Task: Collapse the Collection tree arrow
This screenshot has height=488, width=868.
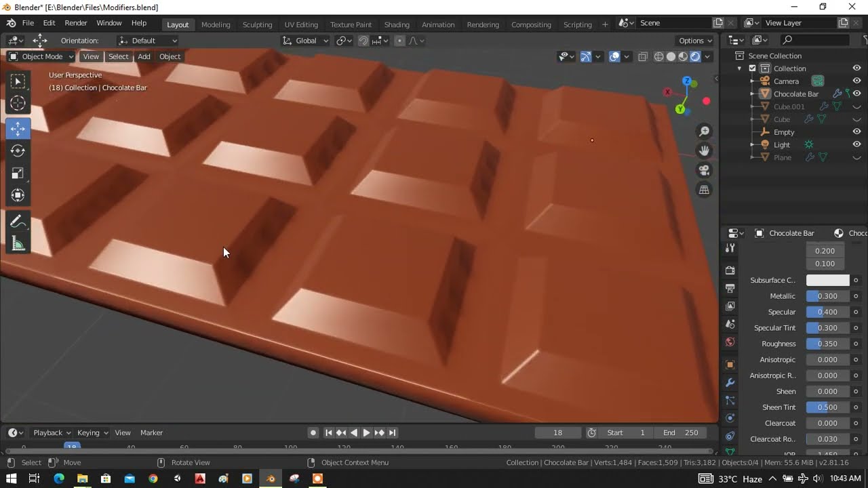Action: 740,68
